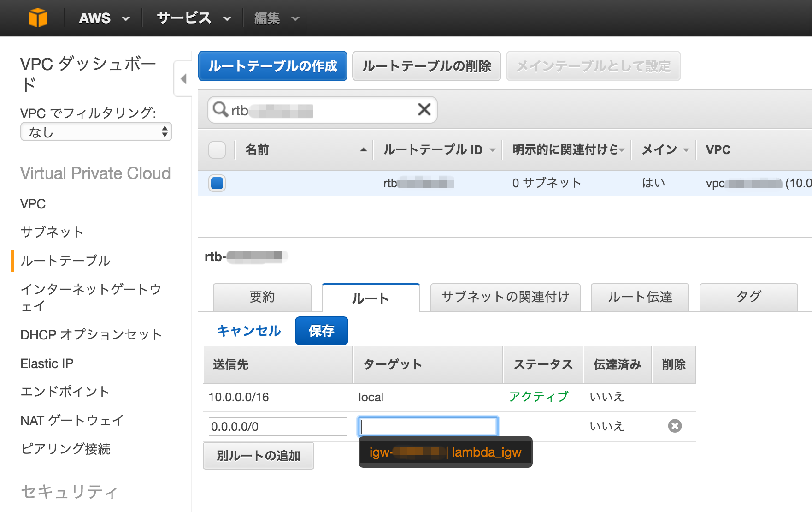The image size is (812, 512).
Task: Click the アクティブ status text
Action: click(539, 397)
